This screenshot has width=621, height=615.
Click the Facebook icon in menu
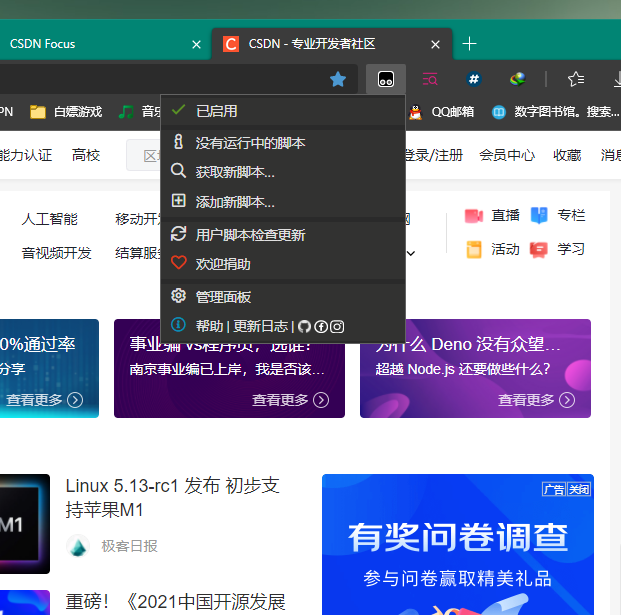321,326
